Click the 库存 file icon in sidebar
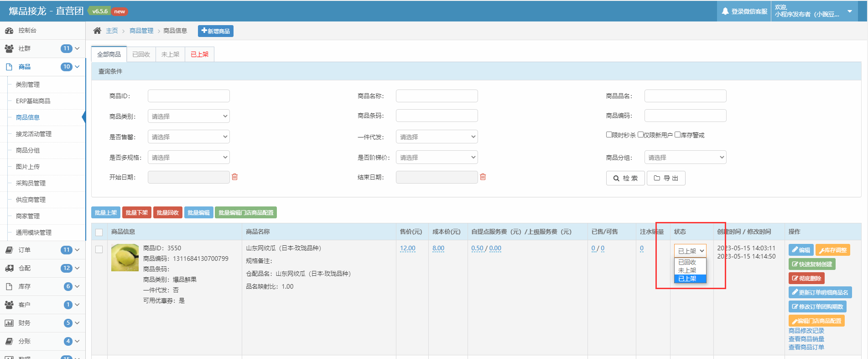Viewport: 868px width, 359px height. click(x=9, y=286)
